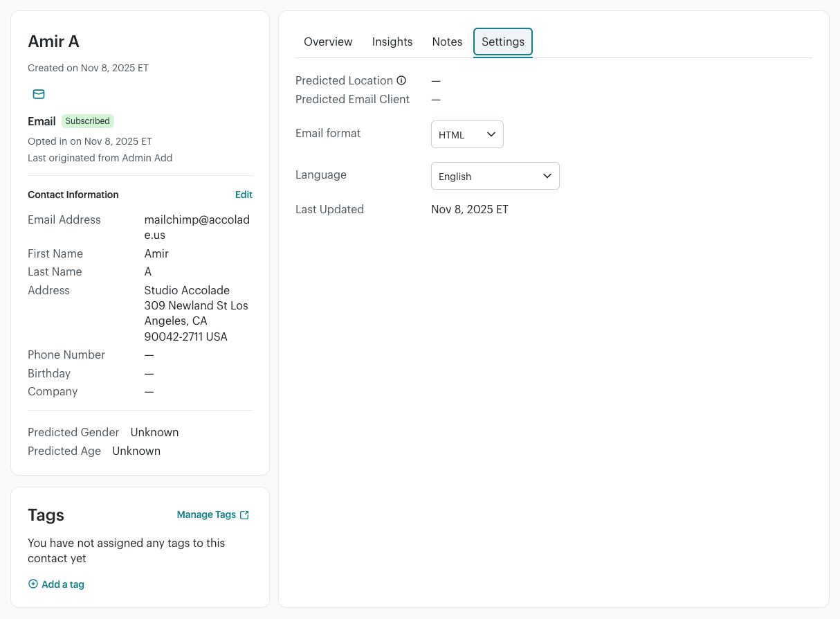This screenshot has width=840, height=619.
Task: Select the Settings tab
Action: (503, 42)
